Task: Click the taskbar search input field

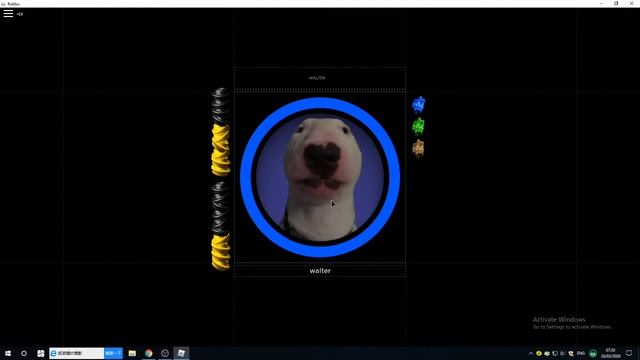Action: point(77,353)
